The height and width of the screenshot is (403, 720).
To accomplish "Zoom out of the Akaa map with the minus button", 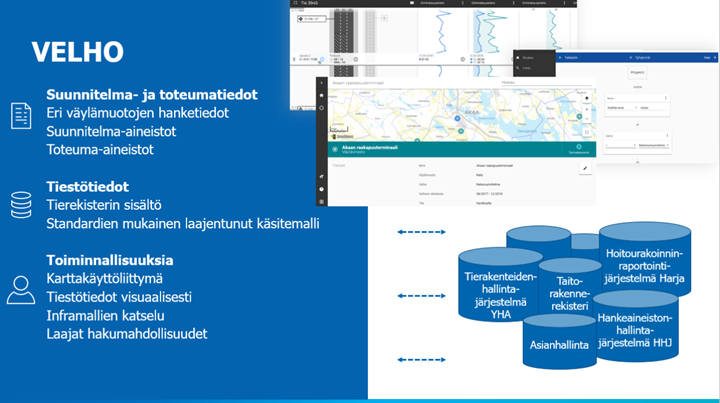I will click(587, 118).
